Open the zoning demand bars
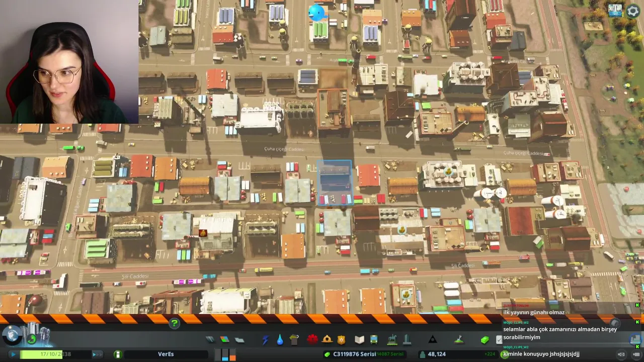 click(225, 354)
